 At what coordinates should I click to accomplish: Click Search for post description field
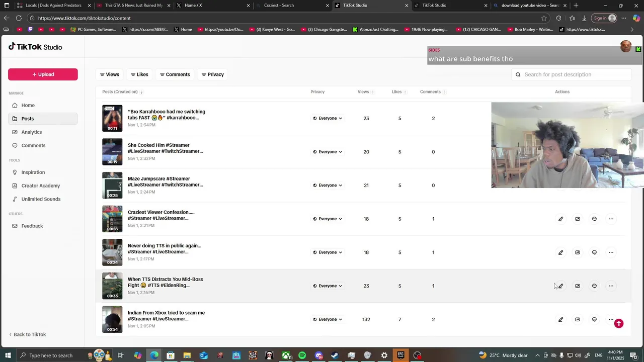pyautogui.click(x=571, y=74)
